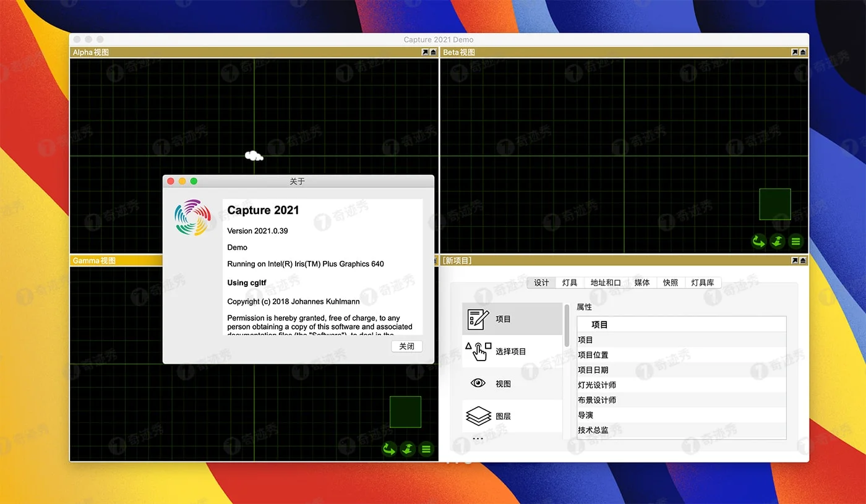Expand the "..." more tools at sidebar bottom
The image size is (866, 504).
[x=479, y=439]
